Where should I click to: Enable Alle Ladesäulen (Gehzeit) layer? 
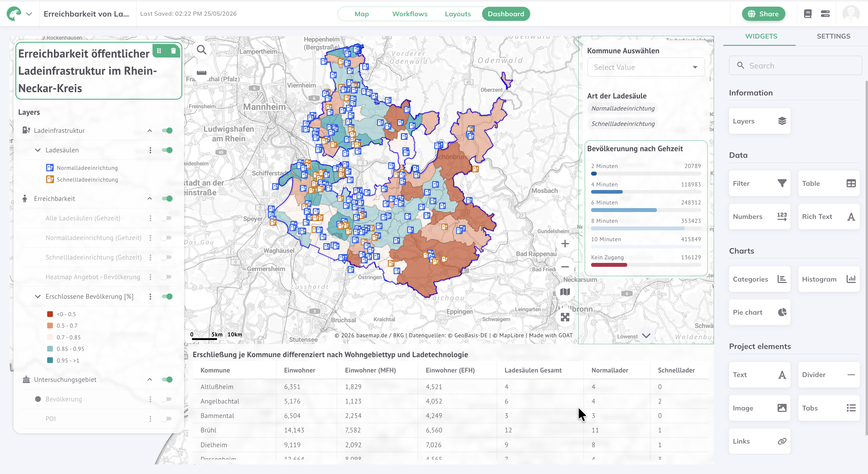pyautogui.click(x=166, y=218)
